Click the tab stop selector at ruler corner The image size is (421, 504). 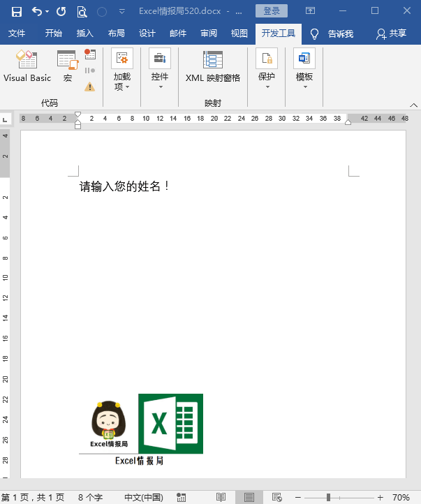[x=5, y=119]
